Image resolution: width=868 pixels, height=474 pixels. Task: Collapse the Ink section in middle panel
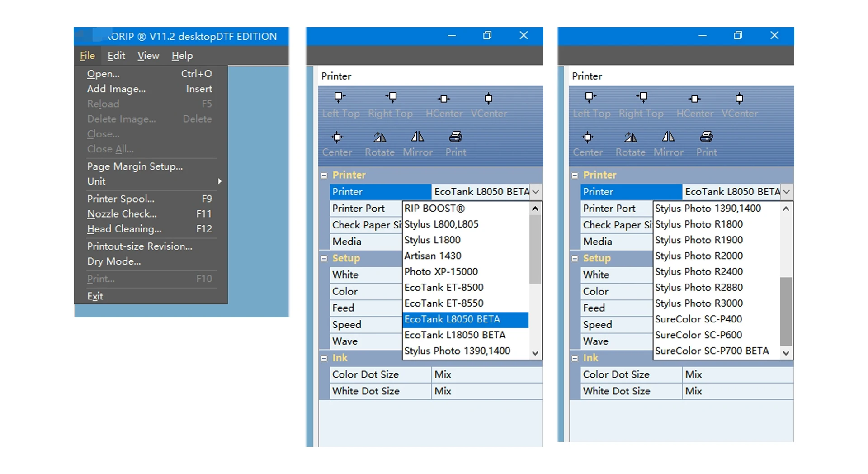tap(324, 358)
